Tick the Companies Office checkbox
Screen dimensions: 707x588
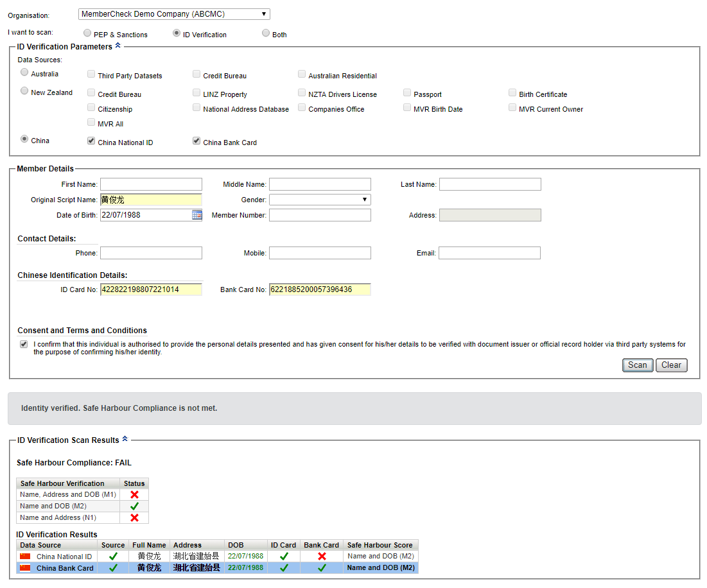click(x=302, y=107)
